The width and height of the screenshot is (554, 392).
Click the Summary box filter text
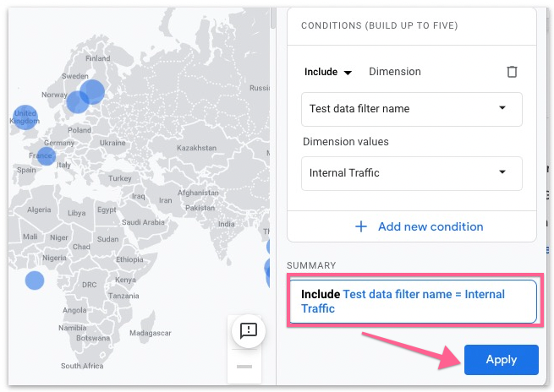click(x=412, y=302)
